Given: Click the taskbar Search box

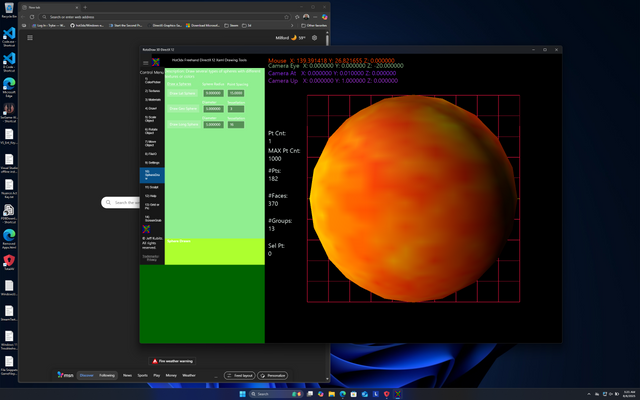Looking at the screenshot, I should 276,394.
